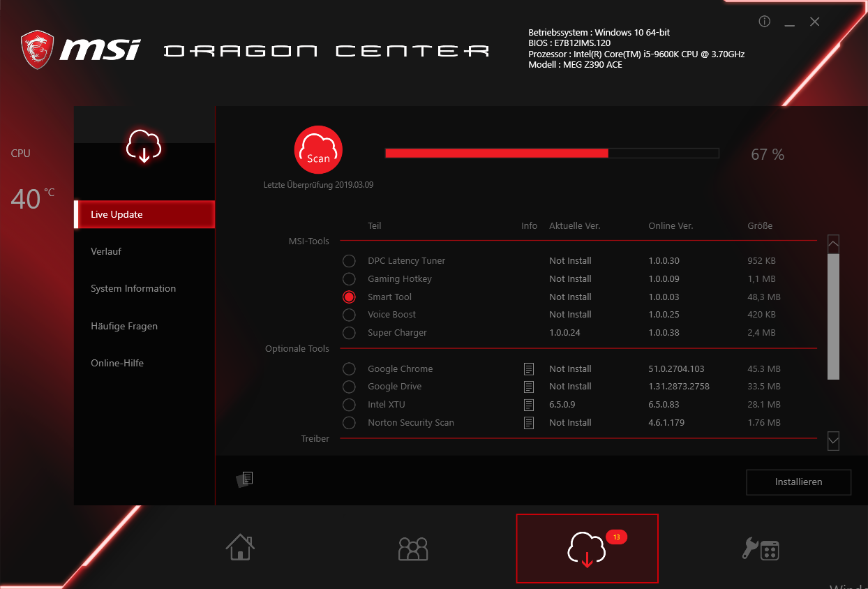Open the Google Drive info document icon
The image size is (868, 589).
pyautogui.click(x=529, y=387)
